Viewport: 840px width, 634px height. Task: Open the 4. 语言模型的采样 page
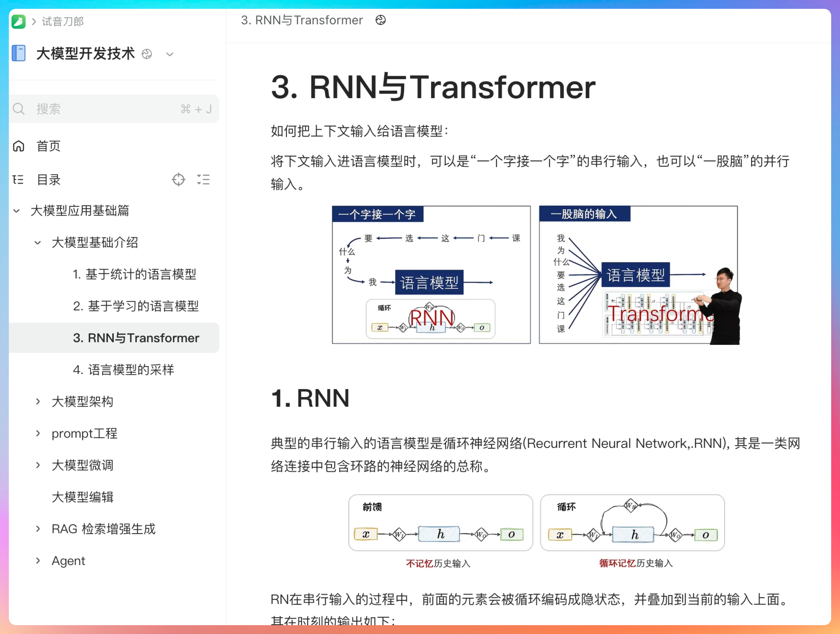point(123,369)
